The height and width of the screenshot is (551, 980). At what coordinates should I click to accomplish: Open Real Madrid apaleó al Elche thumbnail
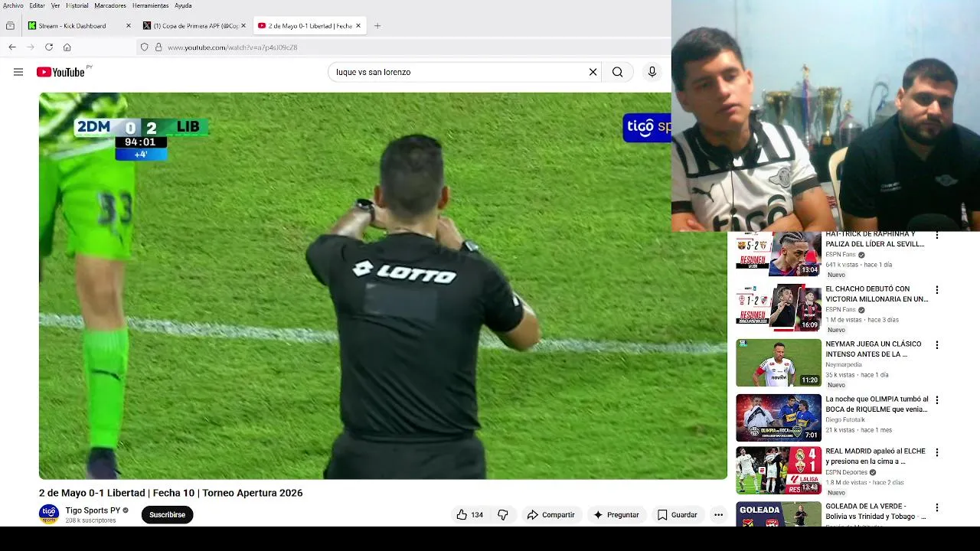tap(779, 470)
